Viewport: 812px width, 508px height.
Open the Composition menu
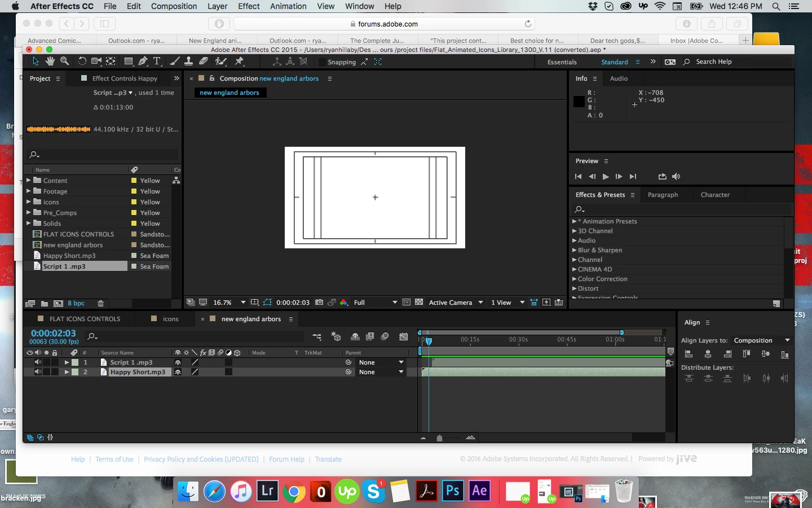[174, 6]
